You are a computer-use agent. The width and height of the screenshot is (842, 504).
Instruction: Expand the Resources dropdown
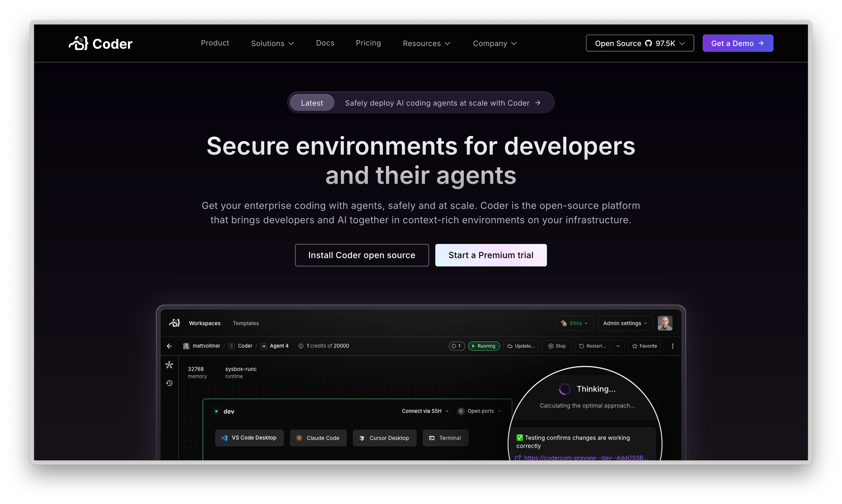(x=426, y=43)
